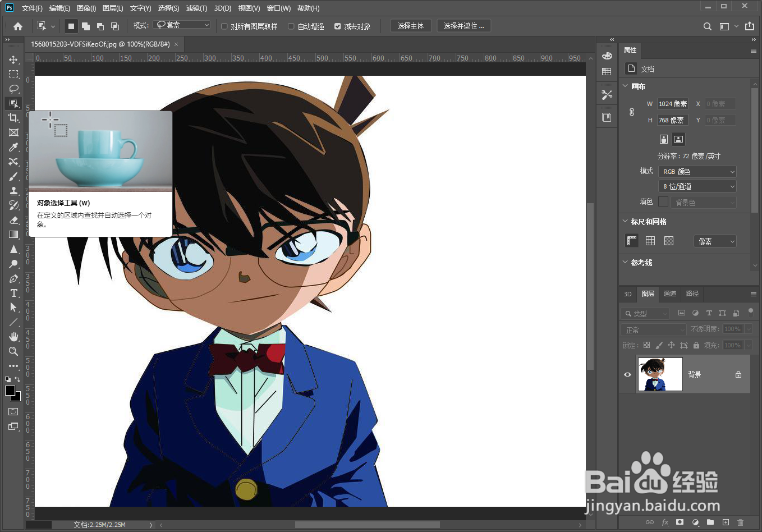The height and width of the screenshot is (532, 762).
Task: Hide the 背景 layer with eye icon
Action: 628,374
